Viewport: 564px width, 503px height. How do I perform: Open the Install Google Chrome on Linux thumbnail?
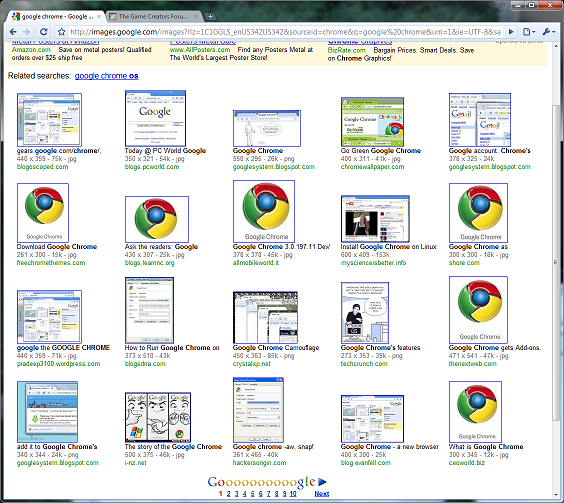coord(375,219)
